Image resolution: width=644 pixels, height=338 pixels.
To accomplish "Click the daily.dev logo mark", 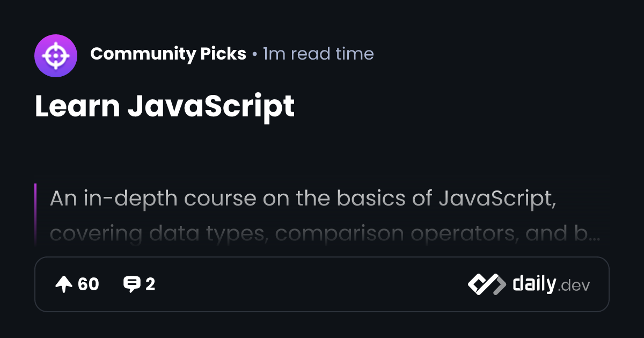I will (x=486, y=284).
